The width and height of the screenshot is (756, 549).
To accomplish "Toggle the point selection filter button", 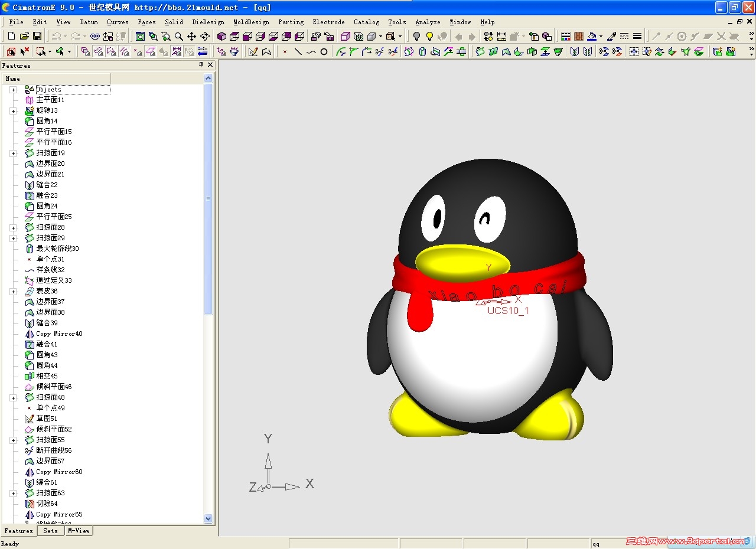I will coord(138,51).
